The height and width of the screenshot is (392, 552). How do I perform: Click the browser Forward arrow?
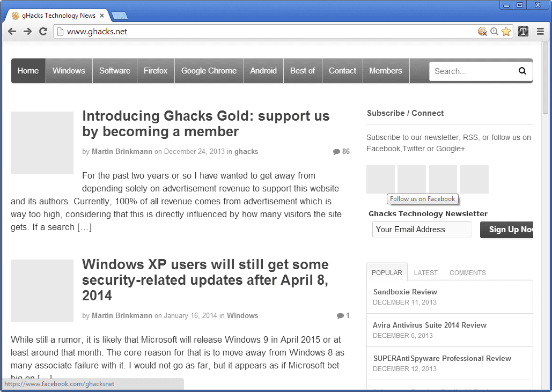(x=27, y=32)
